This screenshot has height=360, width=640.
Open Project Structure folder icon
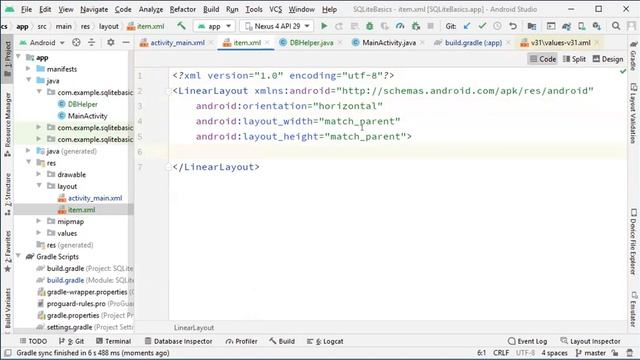click(531, 26)
